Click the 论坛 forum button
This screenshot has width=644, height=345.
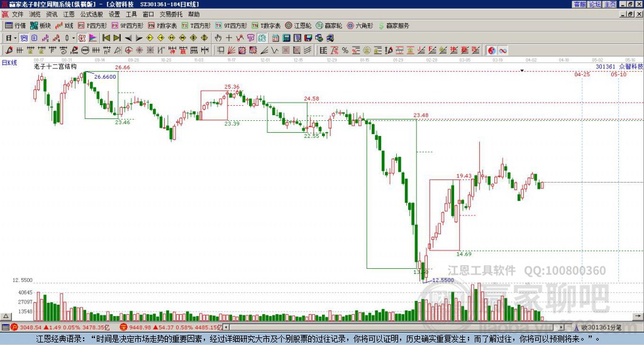pyautogui.click(x=595, y=4)
